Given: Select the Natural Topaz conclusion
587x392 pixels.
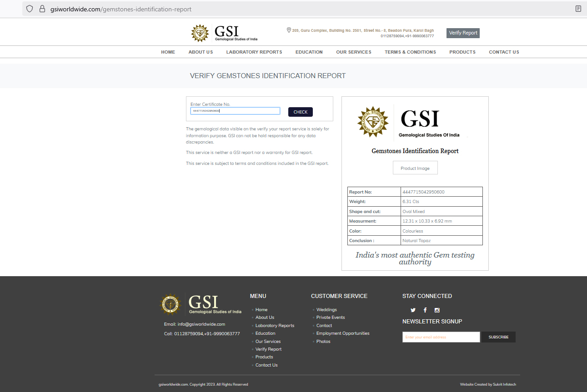Looking at the screenshot, I should pyautogui.click(x=416, y=241).
